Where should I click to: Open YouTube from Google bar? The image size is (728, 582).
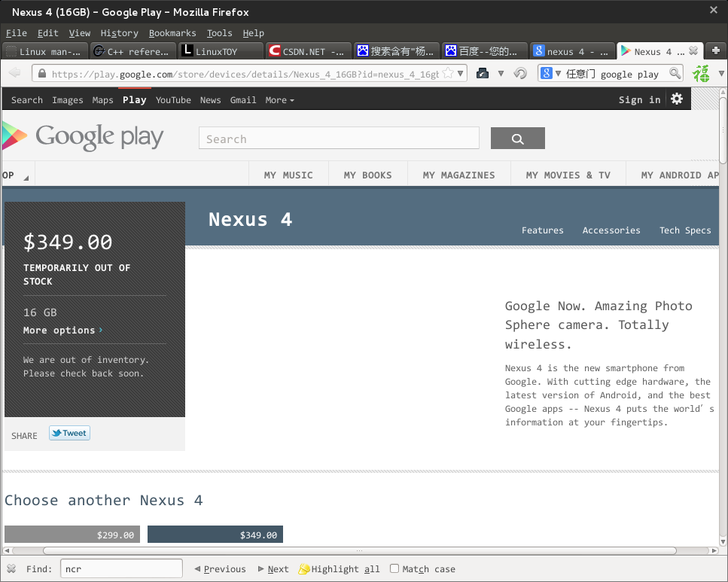point(173,100)
